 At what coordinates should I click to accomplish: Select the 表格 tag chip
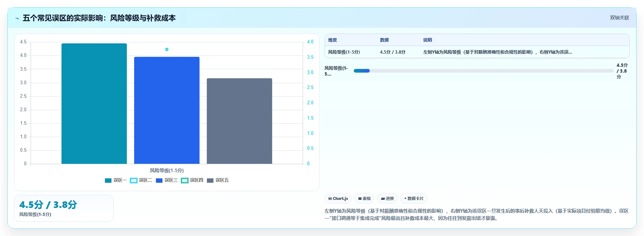click(364, 198)
